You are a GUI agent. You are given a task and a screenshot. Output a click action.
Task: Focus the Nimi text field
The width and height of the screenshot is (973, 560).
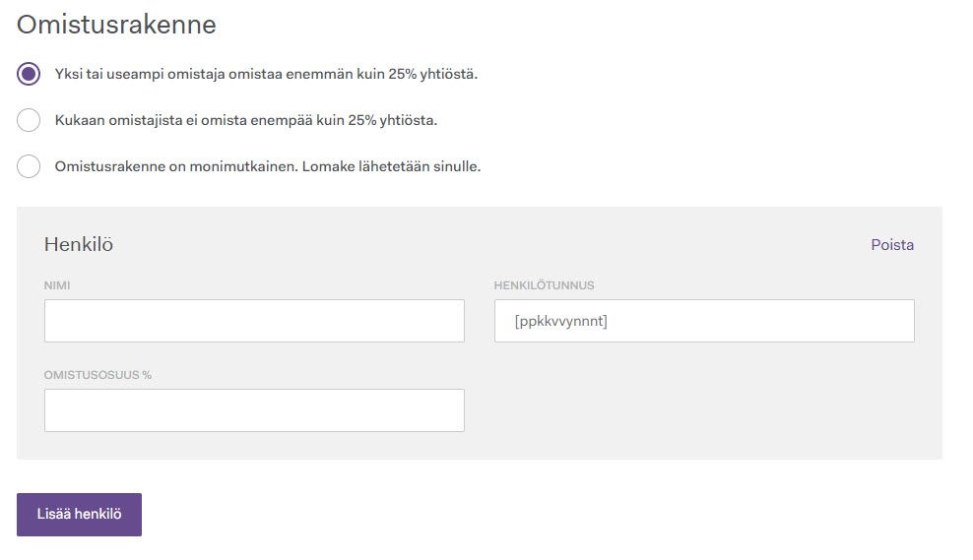[x=254, y=321]
